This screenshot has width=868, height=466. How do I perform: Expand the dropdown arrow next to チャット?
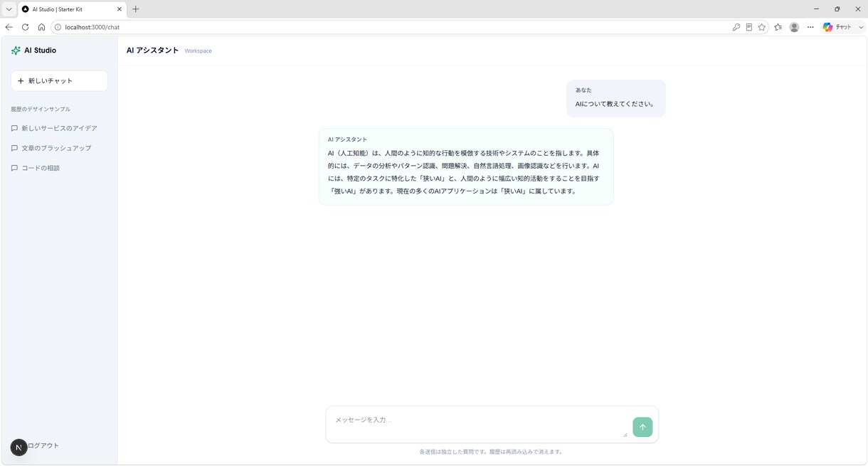point(861,27)
